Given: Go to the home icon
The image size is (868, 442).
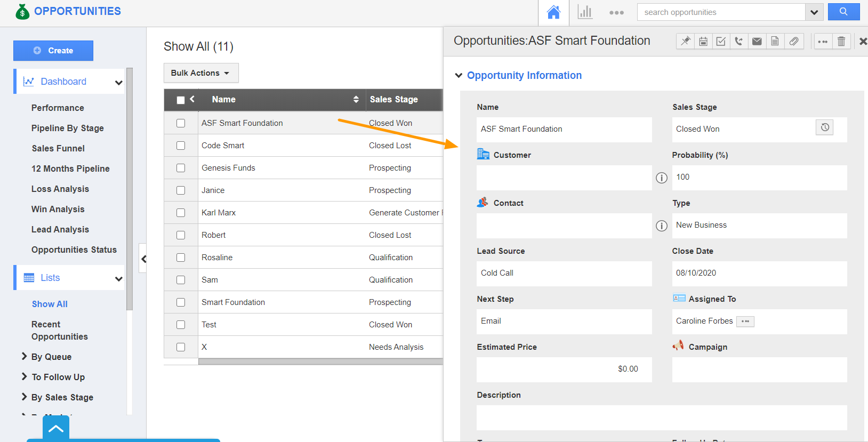Looking at the screenshot, I should [x=553, y=12].
